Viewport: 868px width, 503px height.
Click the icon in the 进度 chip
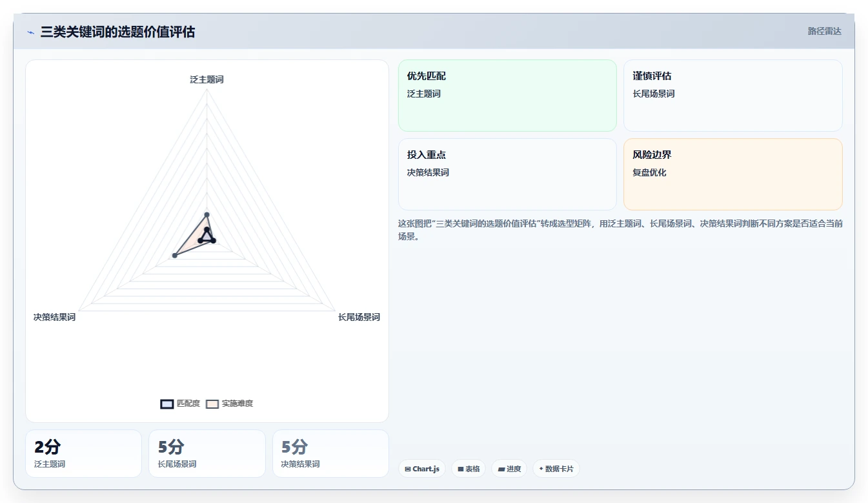click(501, 469)
